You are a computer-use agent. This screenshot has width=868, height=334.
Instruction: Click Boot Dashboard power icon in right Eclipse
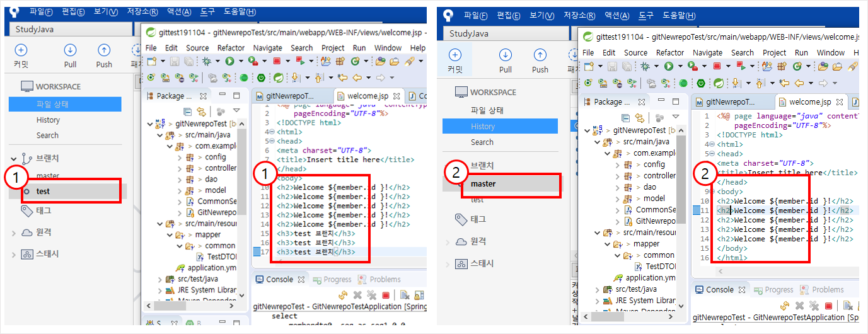tap(700, 83)
